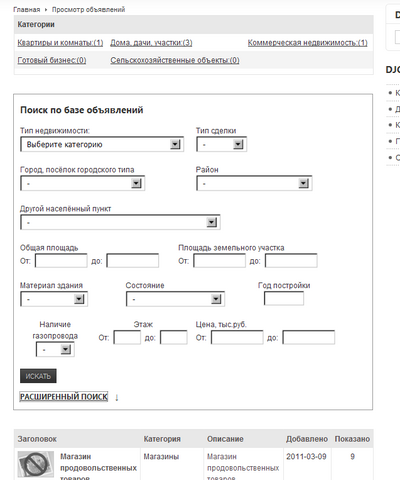400x480 pixels.
Task: Sort by the 'Категория' column header
Action: pos(162,439)
